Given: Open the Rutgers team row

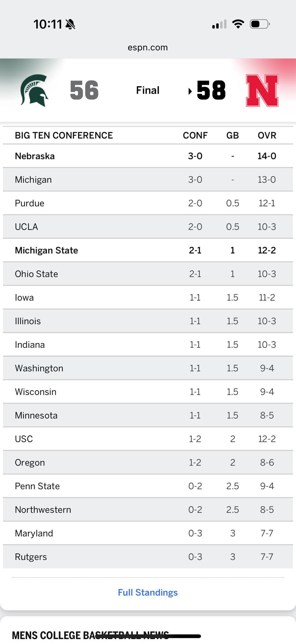Looking at the screenshot, I should [31, 557].
